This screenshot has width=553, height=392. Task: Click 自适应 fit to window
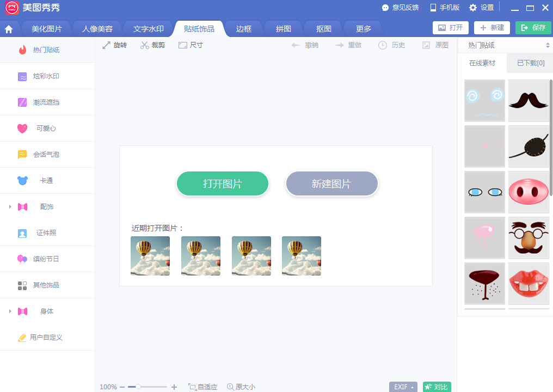(203, 387)
